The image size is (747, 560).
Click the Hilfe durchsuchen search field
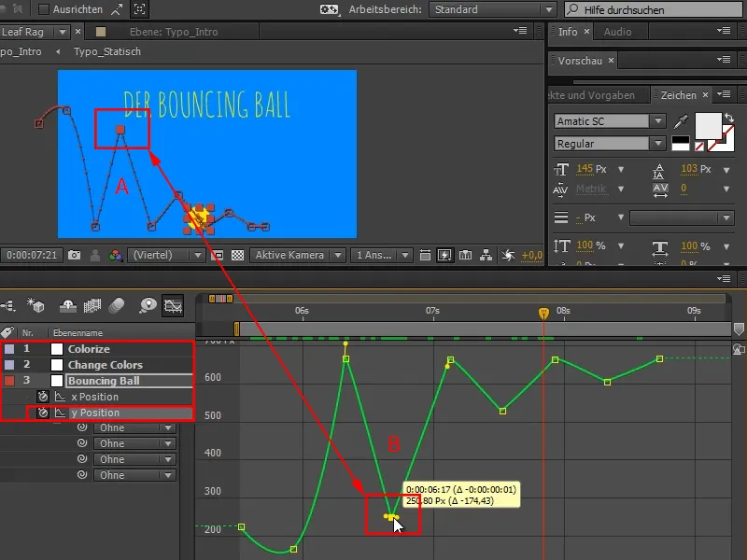655,9
